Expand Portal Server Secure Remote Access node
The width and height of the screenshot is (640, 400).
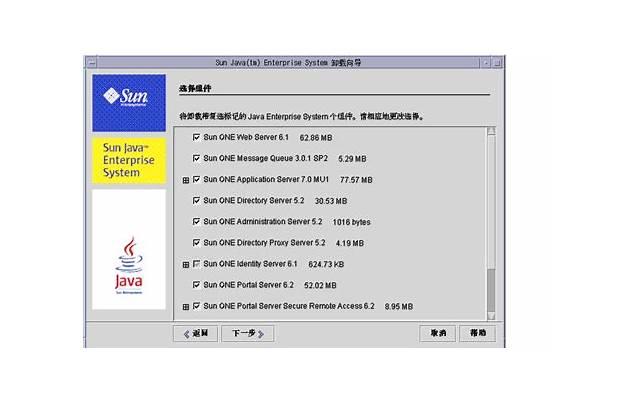(x=185, y=306)
